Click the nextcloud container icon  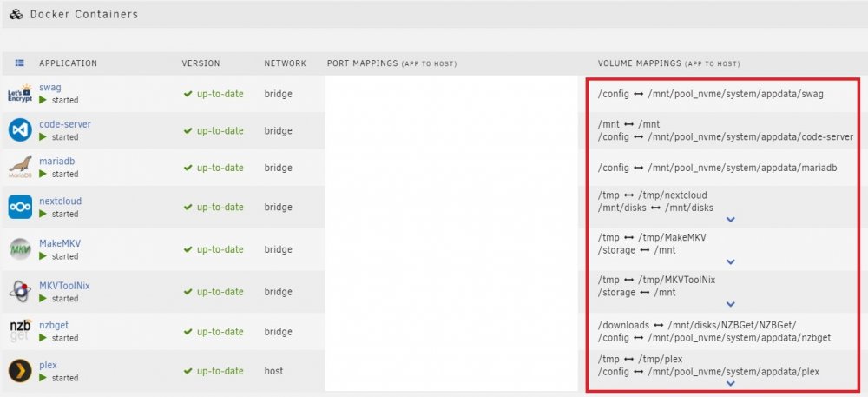click(20, 207)
